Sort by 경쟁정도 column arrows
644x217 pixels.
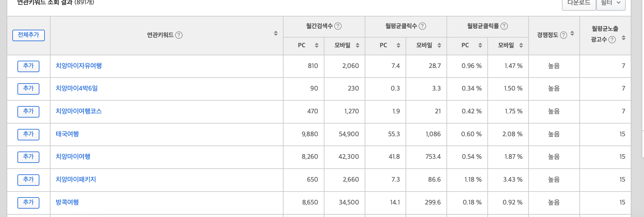pos(572,33)
